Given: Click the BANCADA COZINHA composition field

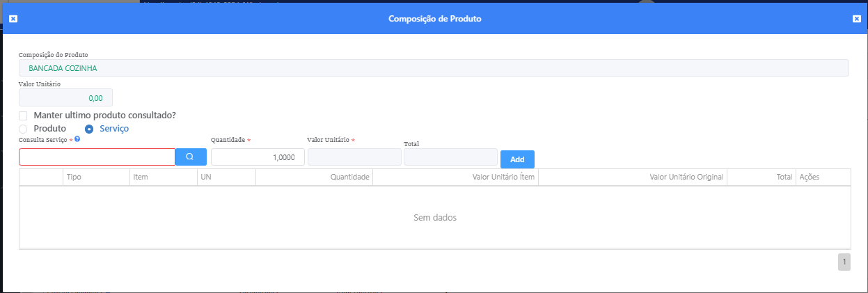Looking at the screenshot, I should (433, 68).
